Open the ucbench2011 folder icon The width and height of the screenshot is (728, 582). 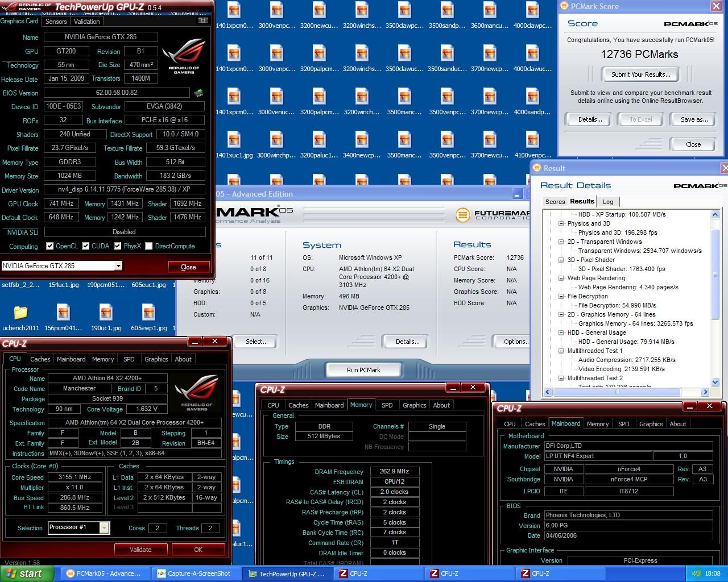tap(20, 313)
